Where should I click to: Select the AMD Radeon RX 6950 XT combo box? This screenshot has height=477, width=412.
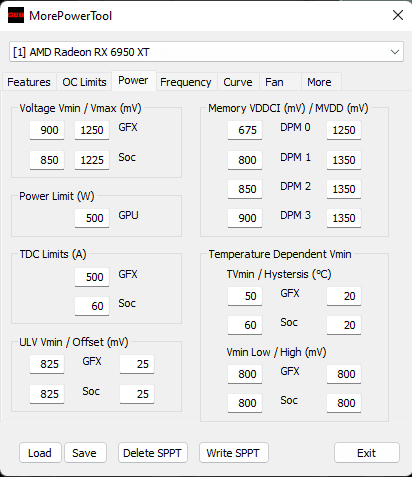coord(206,52)
